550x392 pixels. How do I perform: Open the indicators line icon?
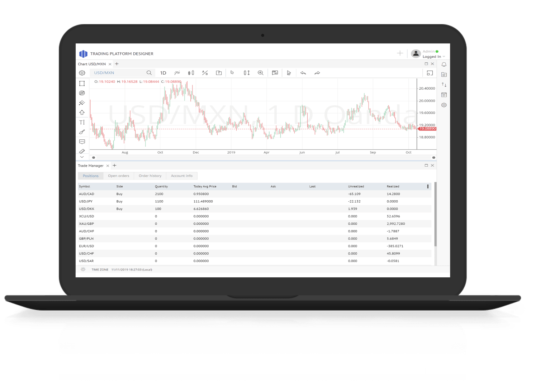177,73
